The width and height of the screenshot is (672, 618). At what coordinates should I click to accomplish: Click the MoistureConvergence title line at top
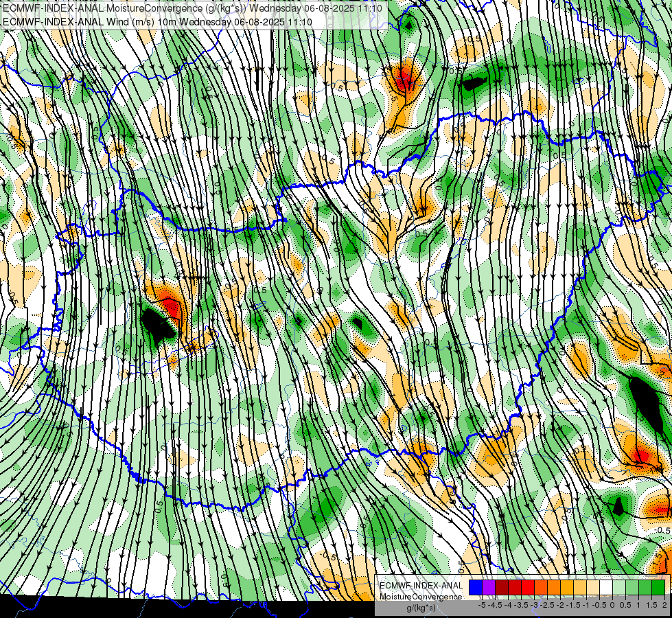(192, 8)
